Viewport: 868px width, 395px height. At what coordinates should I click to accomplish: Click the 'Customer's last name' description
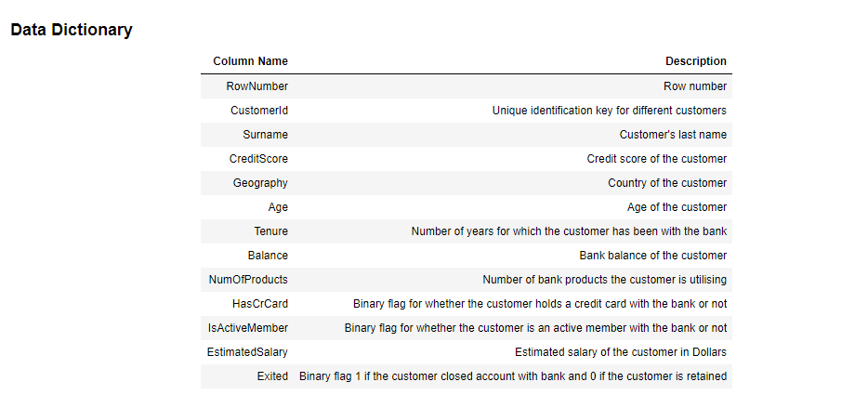[x=673, y=135]
